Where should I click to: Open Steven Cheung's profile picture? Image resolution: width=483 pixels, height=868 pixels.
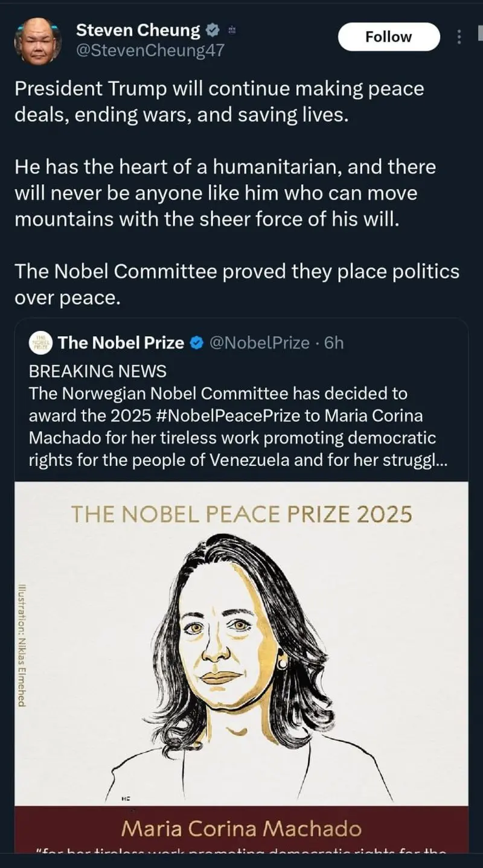tap(37, 40)
